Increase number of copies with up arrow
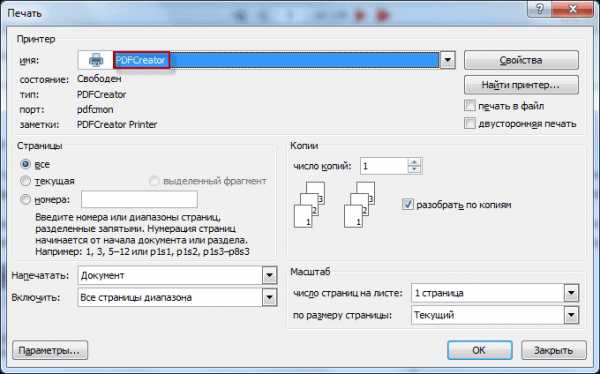 click(x=414, y=163)
